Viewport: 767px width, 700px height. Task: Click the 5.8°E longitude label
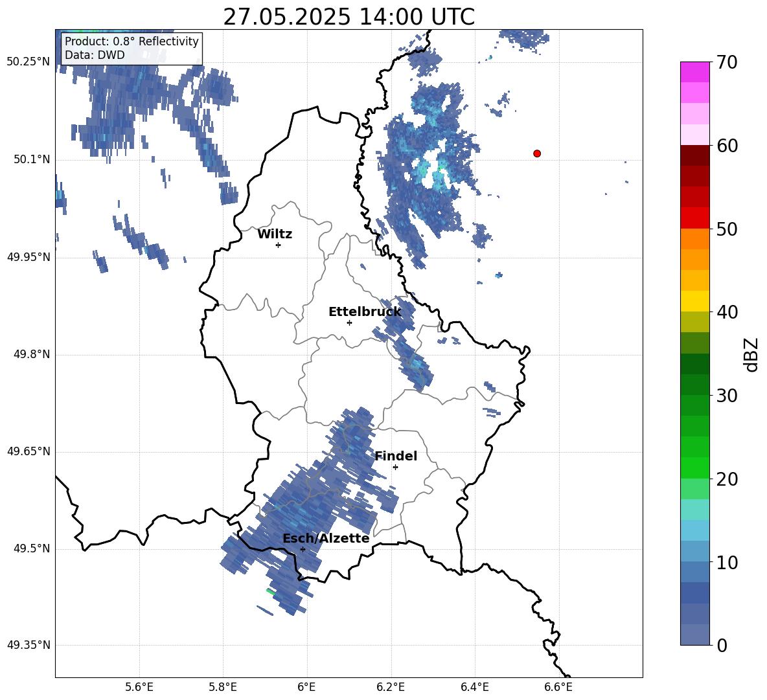click(x=223, y=687)
